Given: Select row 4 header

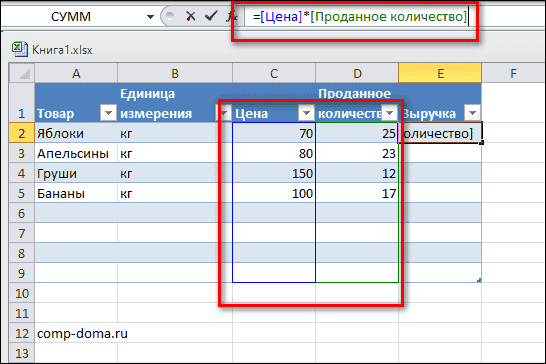Looking at the screenshot, I should pos(22,173).
